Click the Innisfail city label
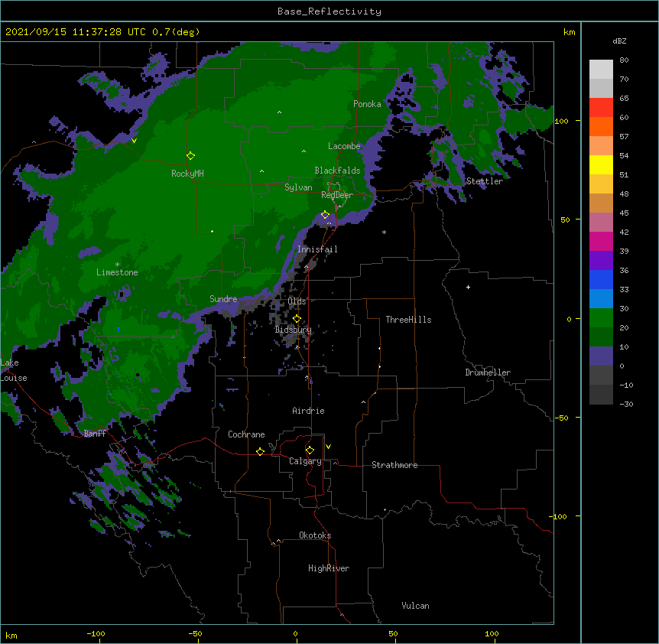659x644 pixels. pyautogui.click(x=317, y=249)
